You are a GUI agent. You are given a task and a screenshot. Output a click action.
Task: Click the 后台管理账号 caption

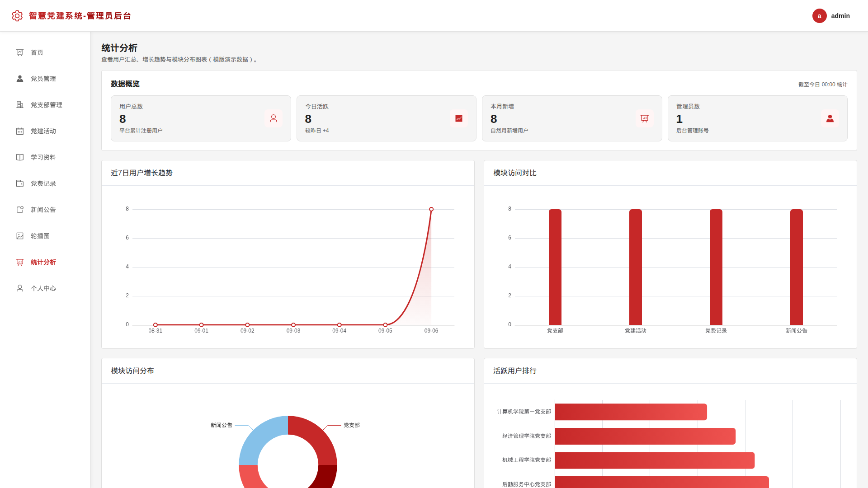pos(693,131)
